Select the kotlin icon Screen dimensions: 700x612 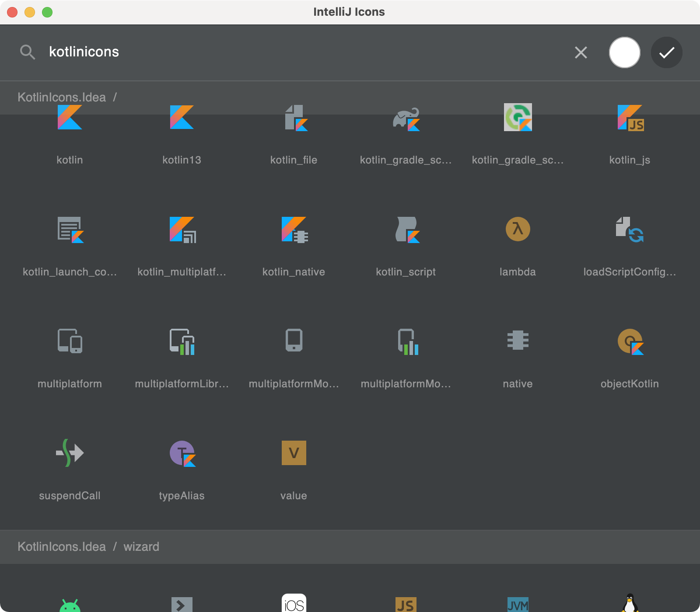[70, 117]
